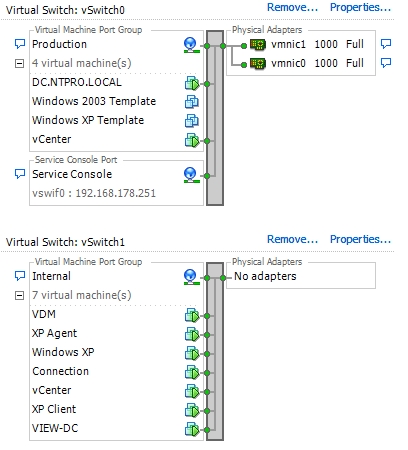
Task: Collapse the 7 virtual machine(s) list
Action: pyautogui.click(x=20, y=295)
